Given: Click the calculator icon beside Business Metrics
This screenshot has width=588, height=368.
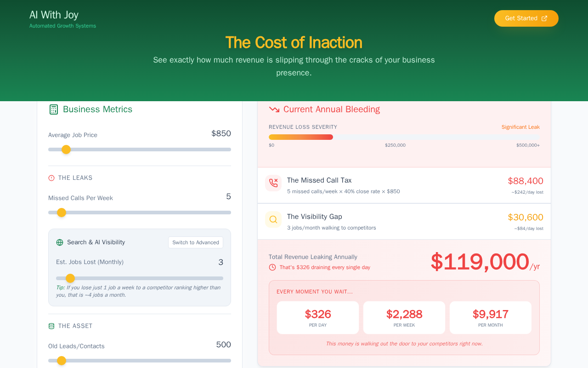Looking at the screenshot, I should tap(54, 109).
